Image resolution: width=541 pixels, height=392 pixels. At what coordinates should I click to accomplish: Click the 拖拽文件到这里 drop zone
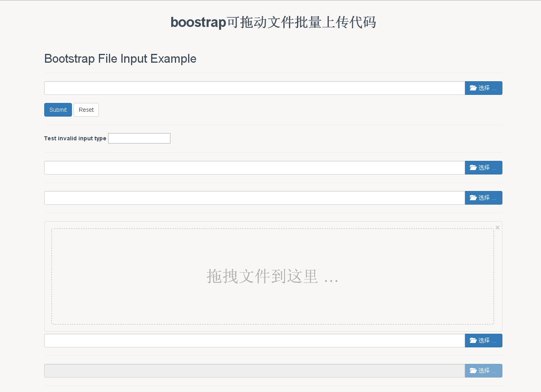[x=273, y=277]
